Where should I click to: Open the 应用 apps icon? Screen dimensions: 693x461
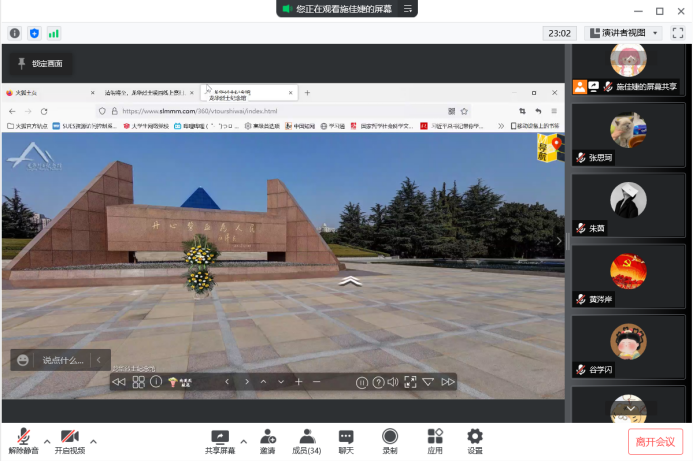pos(435,440)
